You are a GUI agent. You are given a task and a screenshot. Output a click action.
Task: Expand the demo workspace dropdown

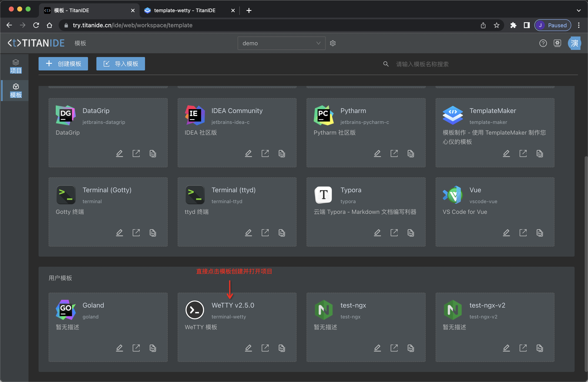click(x=281, y=43)
